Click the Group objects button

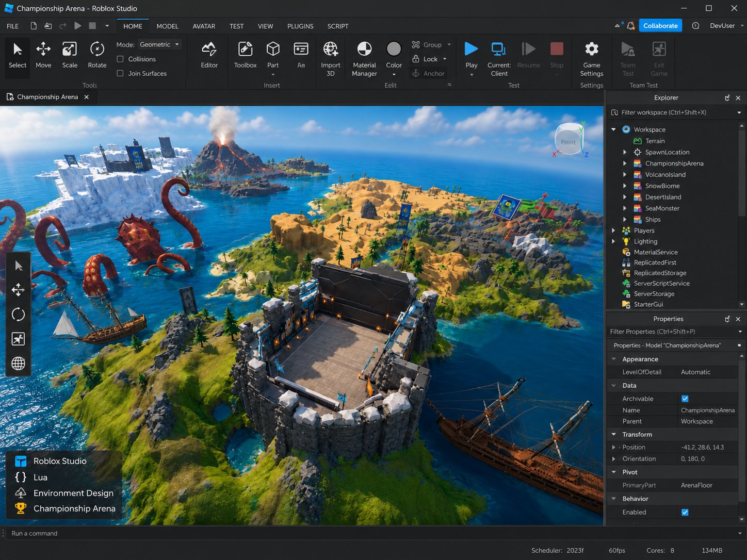(x=427, y=45)
